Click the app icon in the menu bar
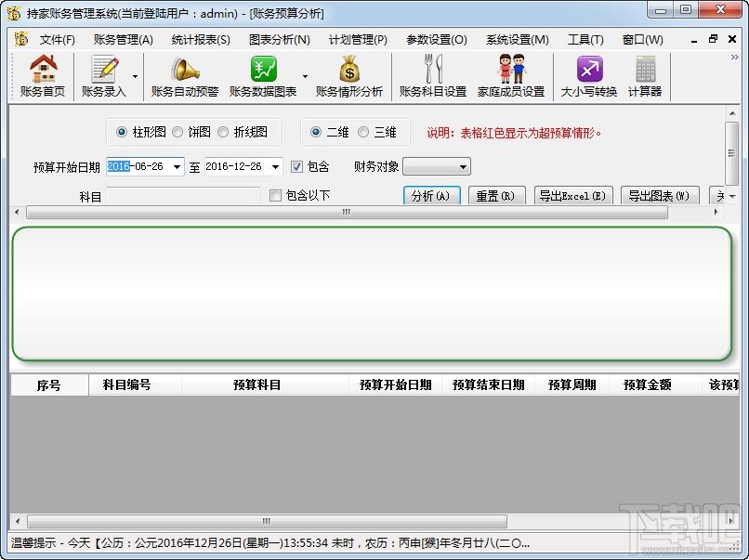 click(21, 39)
